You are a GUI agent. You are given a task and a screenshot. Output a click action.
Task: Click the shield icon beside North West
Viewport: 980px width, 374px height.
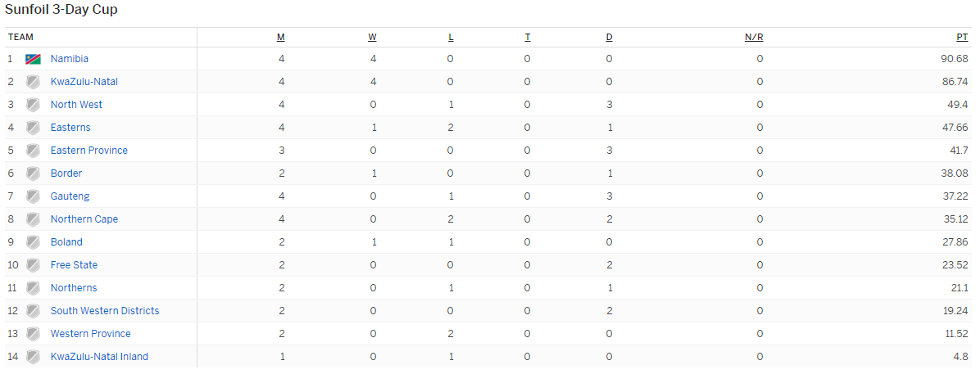tap(33, 105)
